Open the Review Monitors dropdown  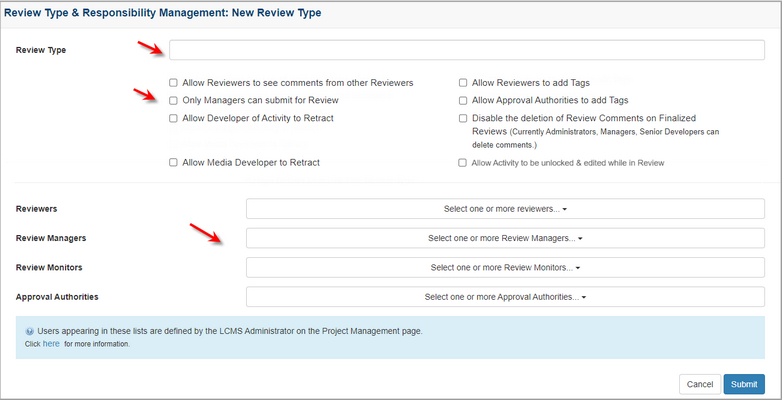pos(505,268)
